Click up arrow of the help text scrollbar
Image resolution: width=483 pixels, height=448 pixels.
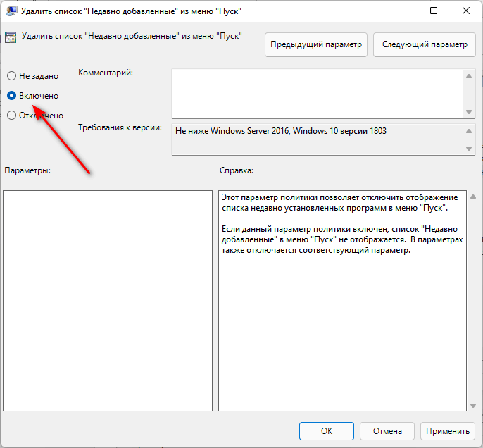point(473,197)
